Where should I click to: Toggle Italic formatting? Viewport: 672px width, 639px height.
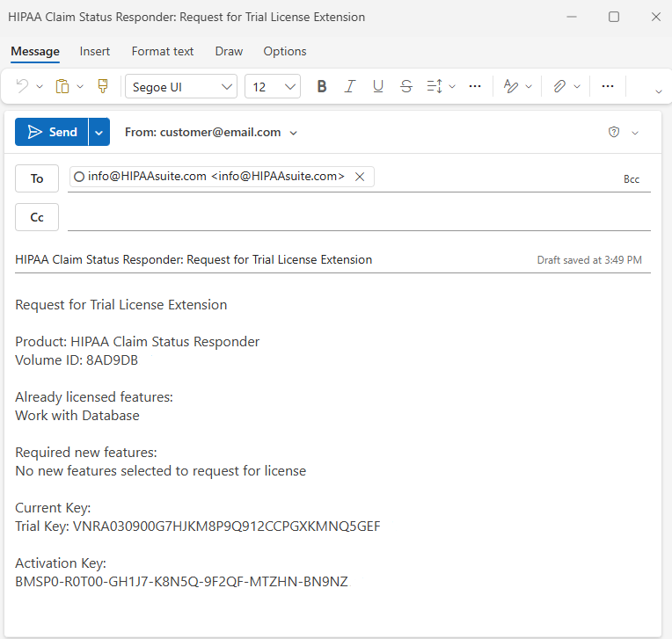(x=350, y=86)
